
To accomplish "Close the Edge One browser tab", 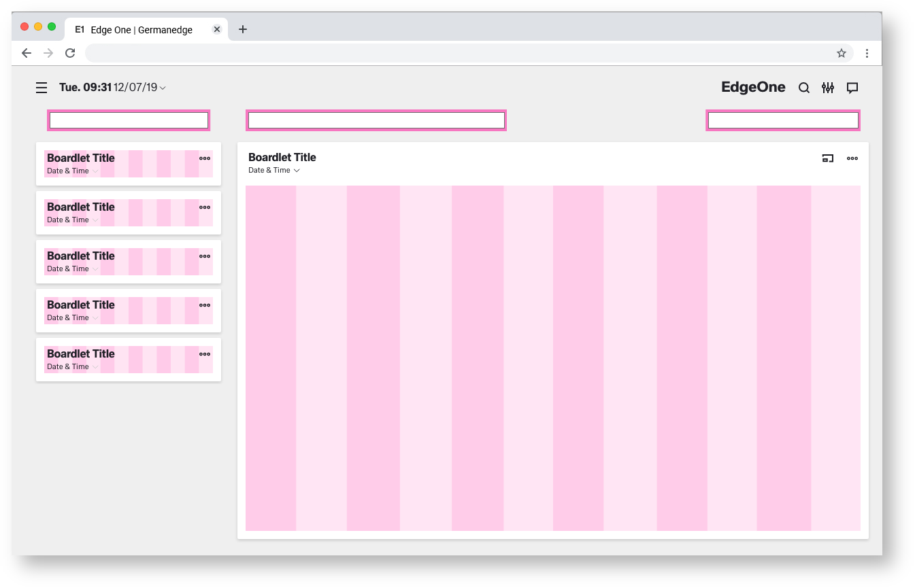I will 217,29.
